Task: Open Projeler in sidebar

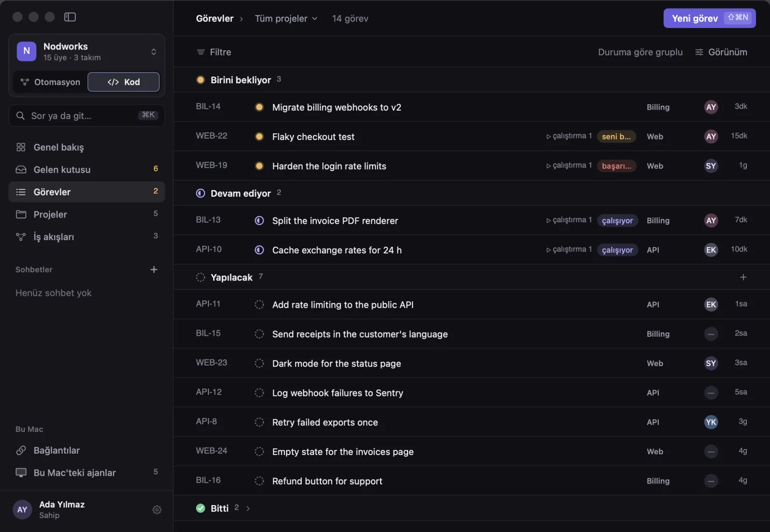Action: [x=87, y=214]
